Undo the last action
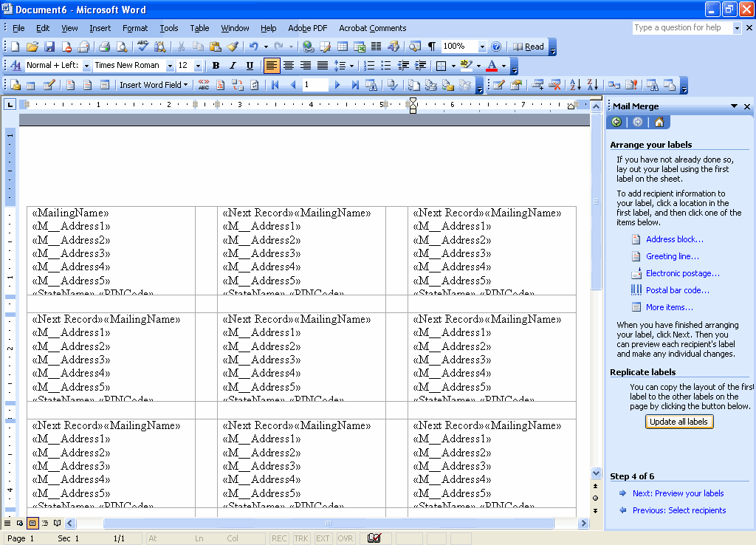 pos(254,47)
